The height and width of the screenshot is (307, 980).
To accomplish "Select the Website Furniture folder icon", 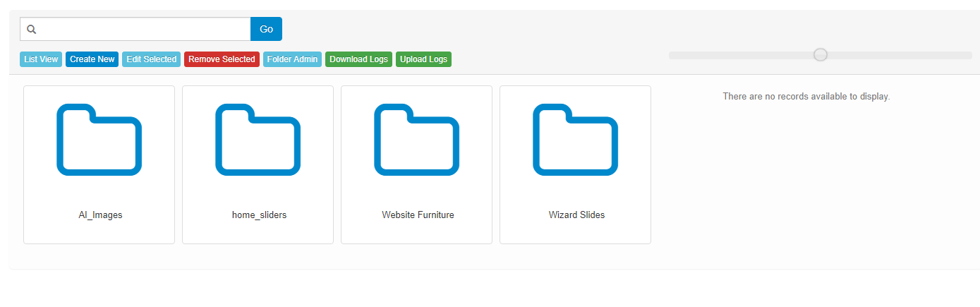I will (416, 140).
